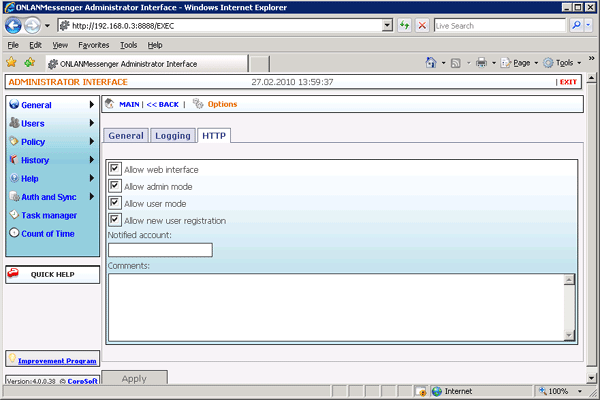Open the 100% zoom level dropdown
This screenshot has height=400, width=600.
coord(580,391)
